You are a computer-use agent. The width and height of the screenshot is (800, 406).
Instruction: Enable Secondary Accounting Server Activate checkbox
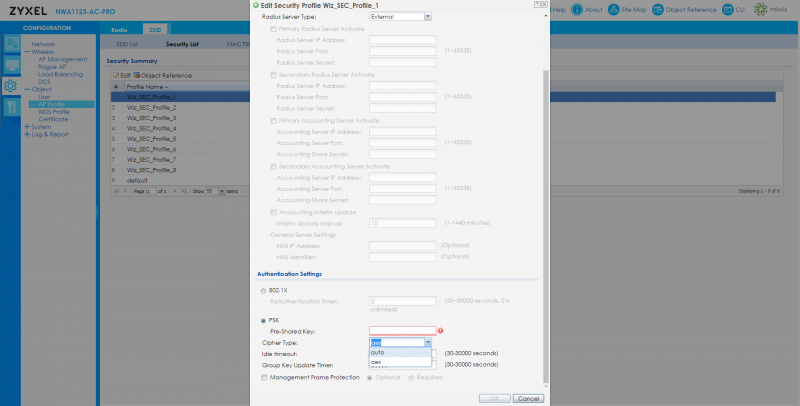273,167
